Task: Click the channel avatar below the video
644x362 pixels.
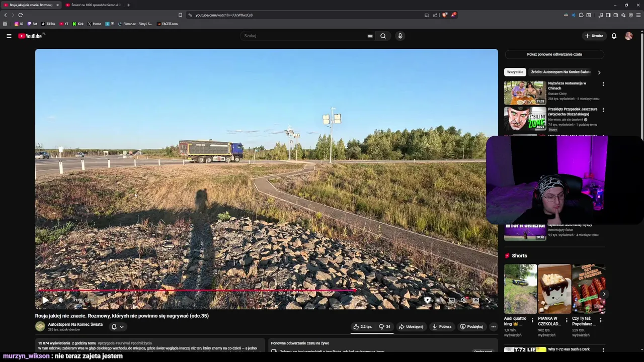Action: (40, 326)
